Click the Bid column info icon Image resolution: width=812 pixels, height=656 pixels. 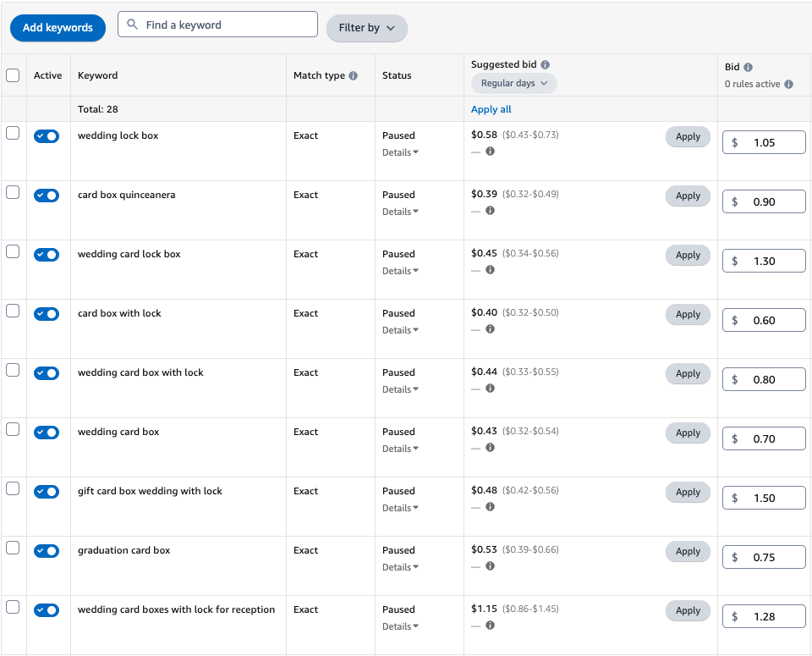pos(749,67)
